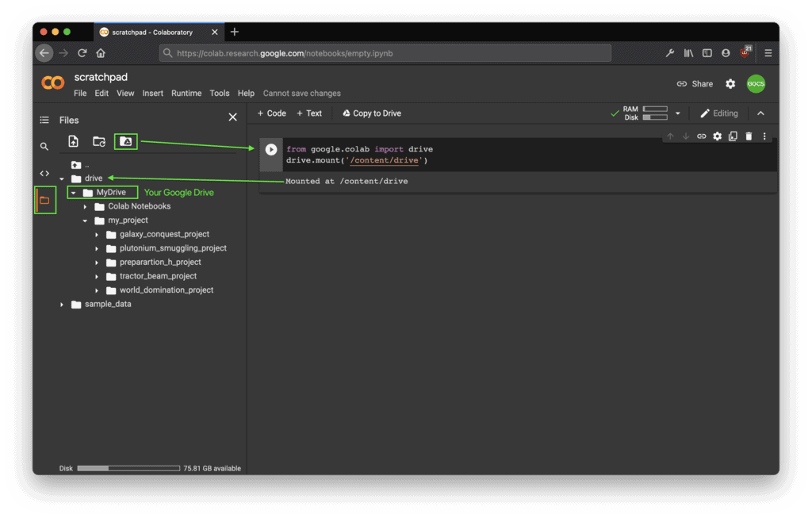Expand plutonium_smuggling_project folder
This screenshot has height=518, width=812.
point(96,248)
